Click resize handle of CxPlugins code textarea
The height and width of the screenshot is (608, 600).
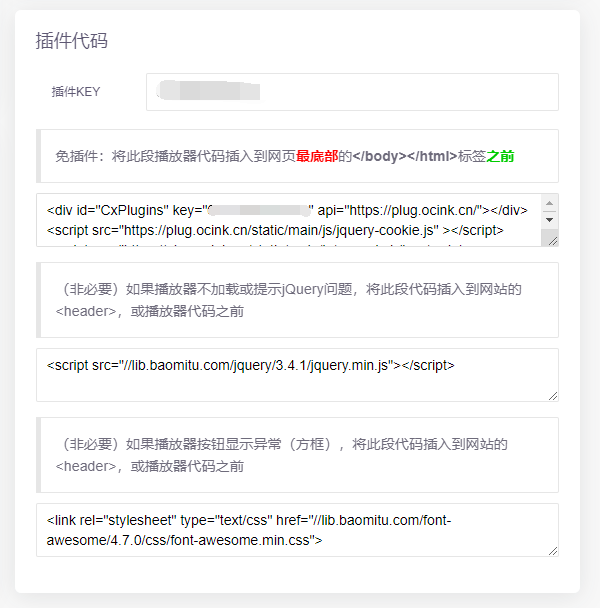tap(553, 241)
